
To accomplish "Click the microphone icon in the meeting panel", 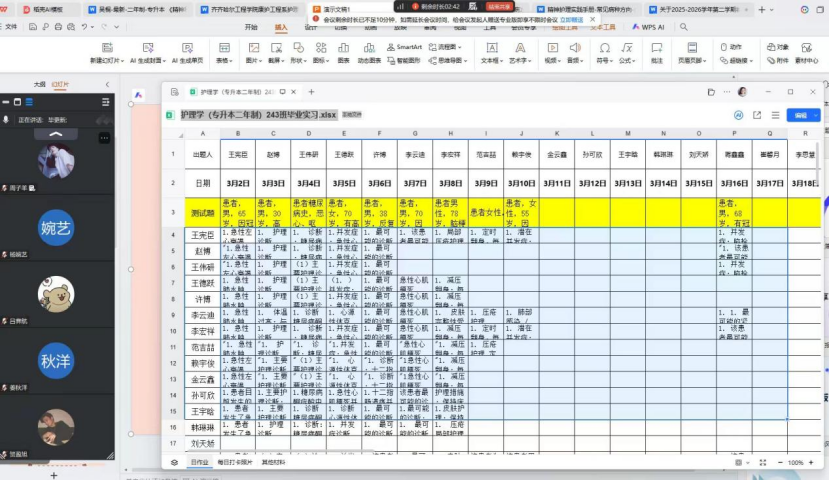I will pos(7,119).
